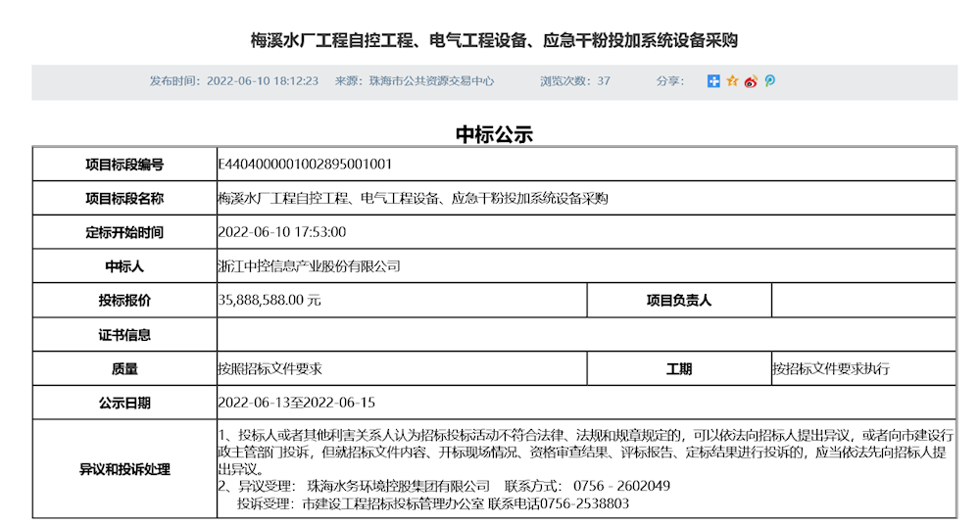Share the page using the Sina Weibo icon

[751, 81]
